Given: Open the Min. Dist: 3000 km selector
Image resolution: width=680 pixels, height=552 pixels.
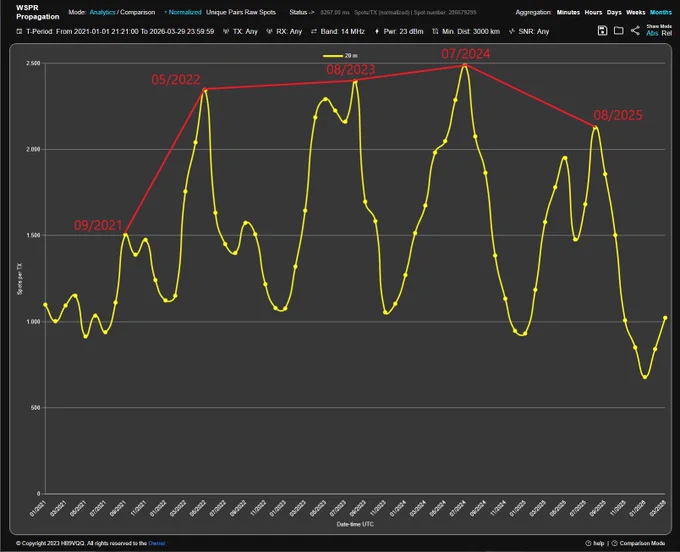Looking at the screenshot, I should pos(471,32).
